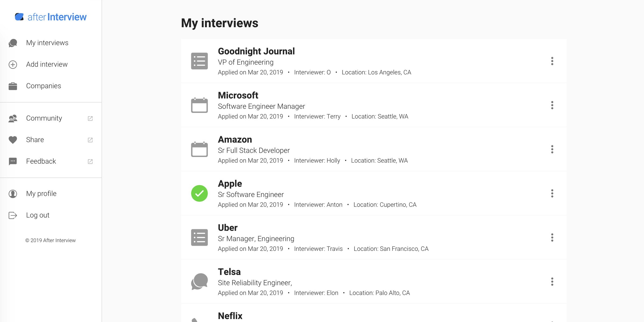Open the Neflix interview entry
The width and height of the screenshot is (644, 322).
(x=374, y=313)
